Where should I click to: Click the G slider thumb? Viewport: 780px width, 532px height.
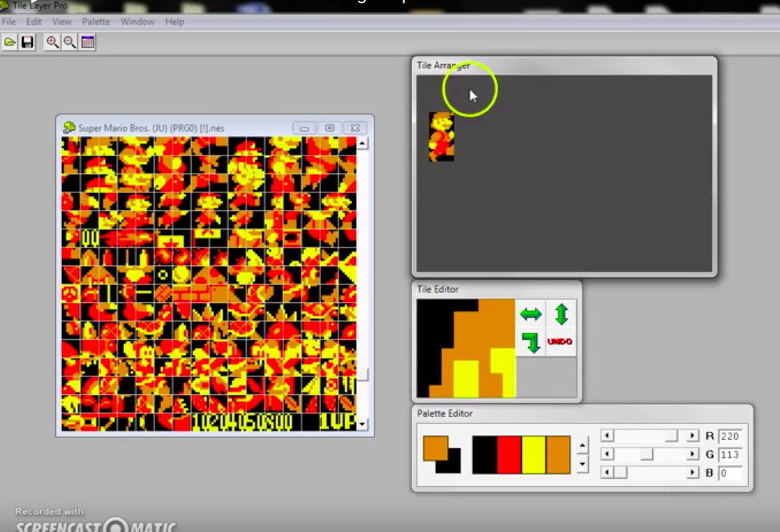tap(646, 454)
